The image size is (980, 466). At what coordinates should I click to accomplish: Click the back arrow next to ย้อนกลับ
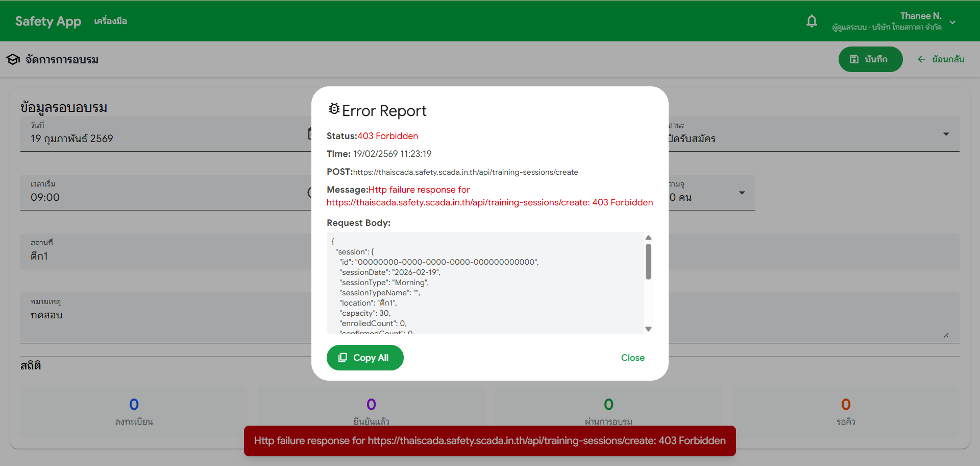pos(921,59)
